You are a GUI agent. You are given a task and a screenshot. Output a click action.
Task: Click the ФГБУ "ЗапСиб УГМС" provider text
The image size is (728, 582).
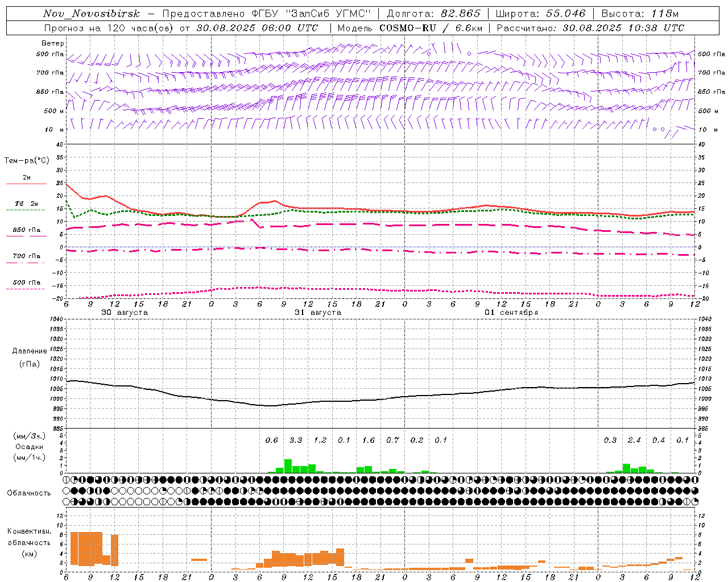311,14
